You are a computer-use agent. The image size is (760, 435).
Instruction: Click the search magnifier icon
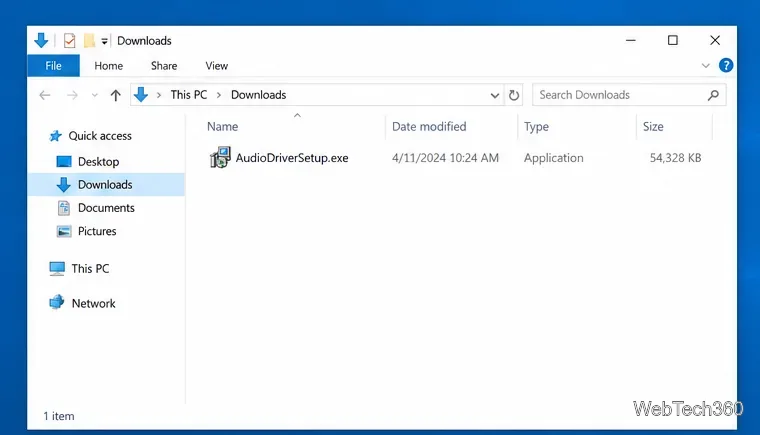point(713,95)
